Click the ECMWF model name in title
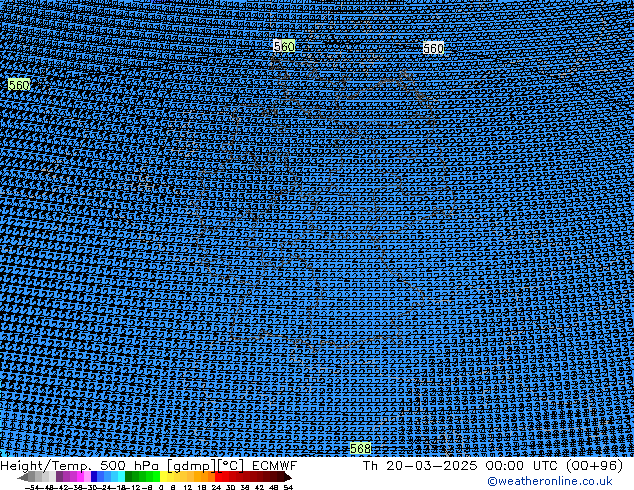The width and height of the screenshot is (634, 490). pyautogui.click(x=275, y=465)
